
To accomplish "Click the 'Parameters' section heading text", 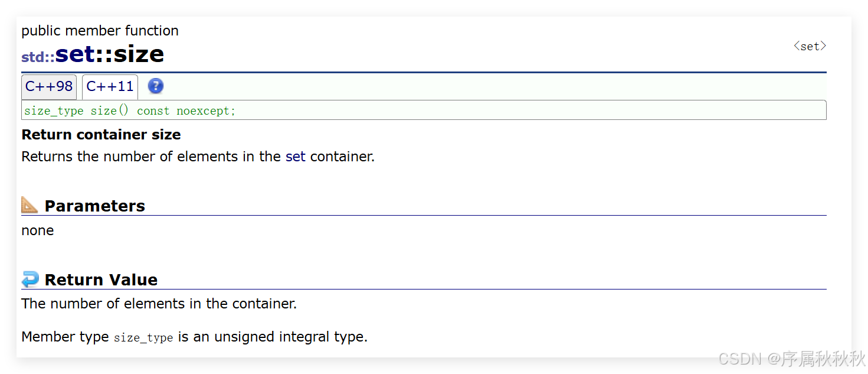I will coord(95,206).
